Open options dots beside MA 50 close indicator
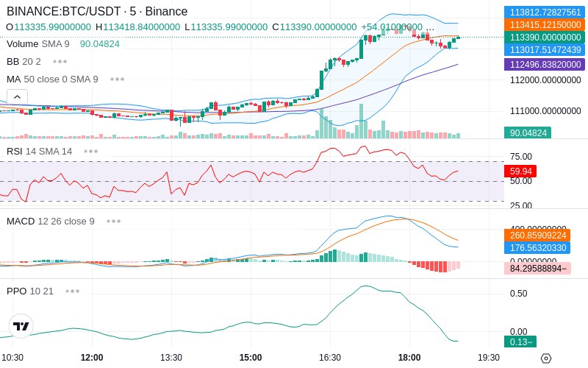The width and height of the screenshot is (588, 368). pos(118,79)
